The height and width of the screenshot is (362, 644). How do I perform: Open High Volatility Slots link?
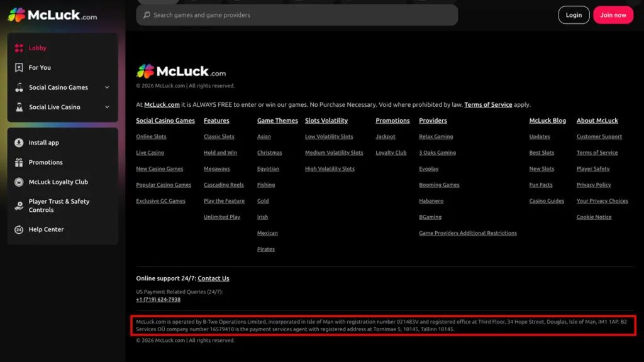click(330, 168)
